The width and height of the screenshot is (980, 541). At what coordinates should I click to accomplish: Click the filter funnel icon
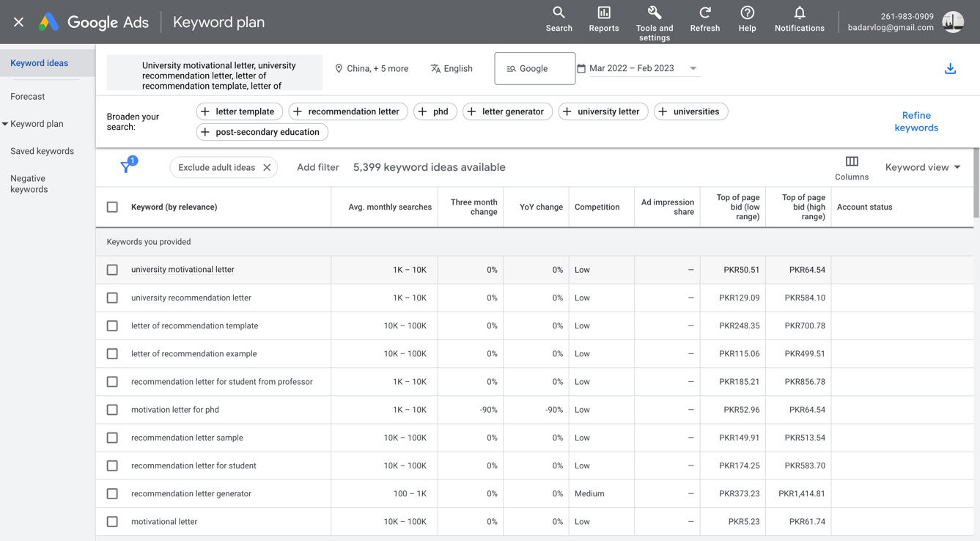point(126,167)
